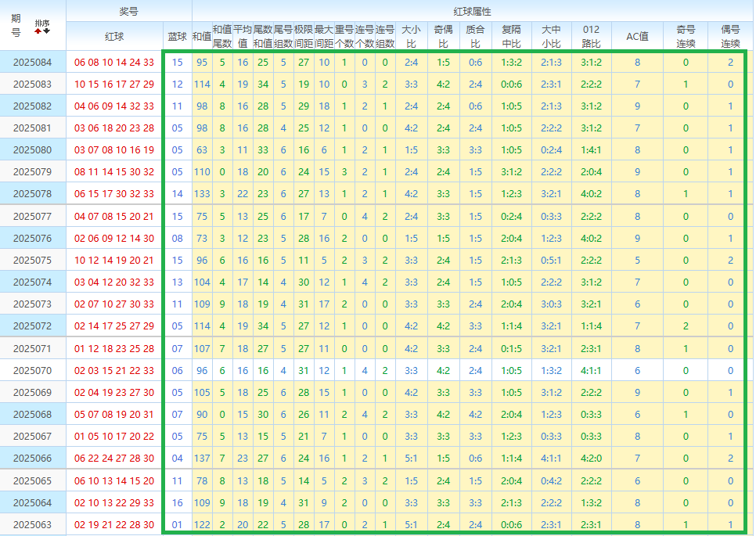756x536 pixels.
Task: Click sum value 133 in row 2025078
Action: point(202,194)
